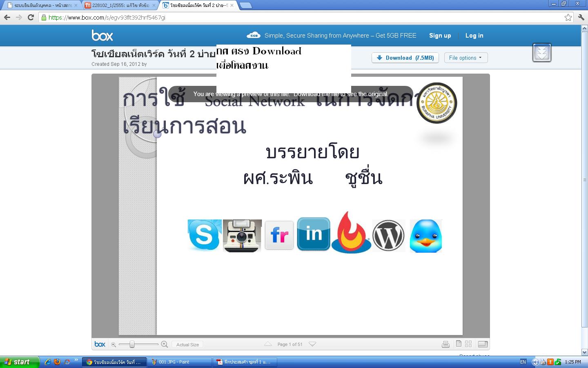The width and height of the screenshot is (588, 368).
Task: Switch to thumbnail grid view icon
Action: (468, 344)
